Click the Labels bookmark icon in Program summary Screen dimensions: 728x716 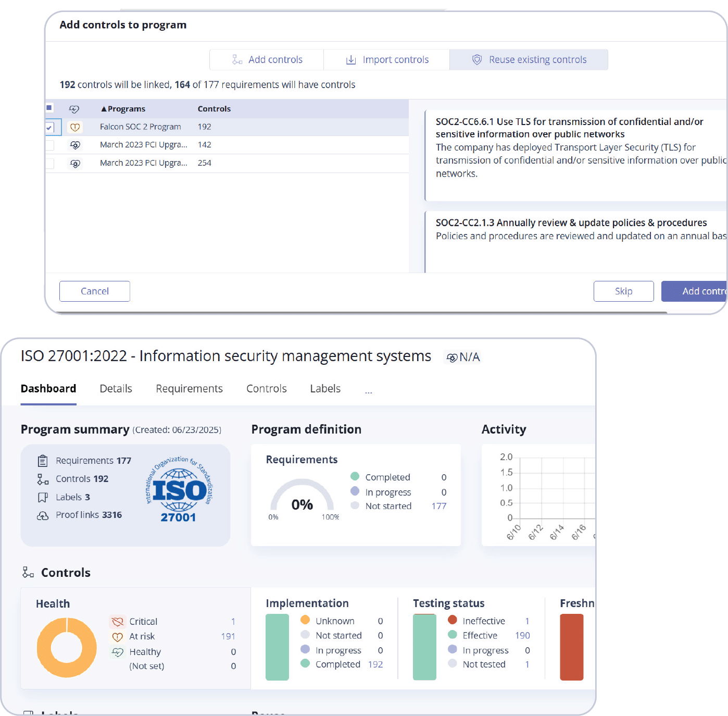pyautogui.click(x=43, y=497)
